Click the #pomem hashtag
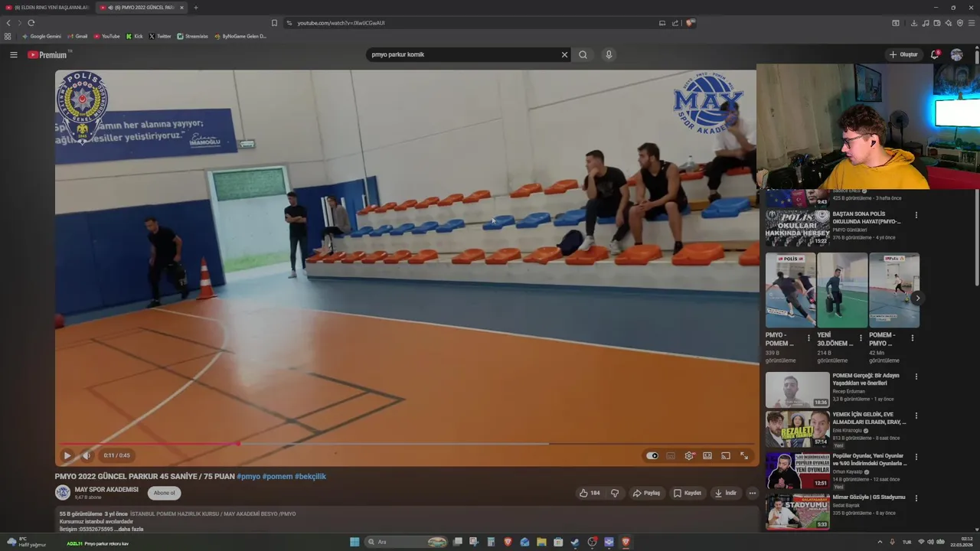Screen dimensions: 980x551 click(277, 476)
